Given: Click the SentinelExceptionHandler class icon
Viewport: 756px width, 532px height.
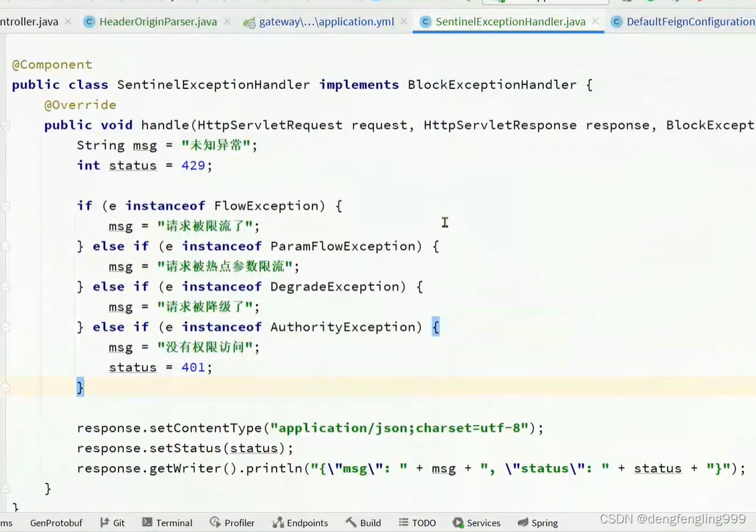Looking at the screenshot, I should click(426, 22).
